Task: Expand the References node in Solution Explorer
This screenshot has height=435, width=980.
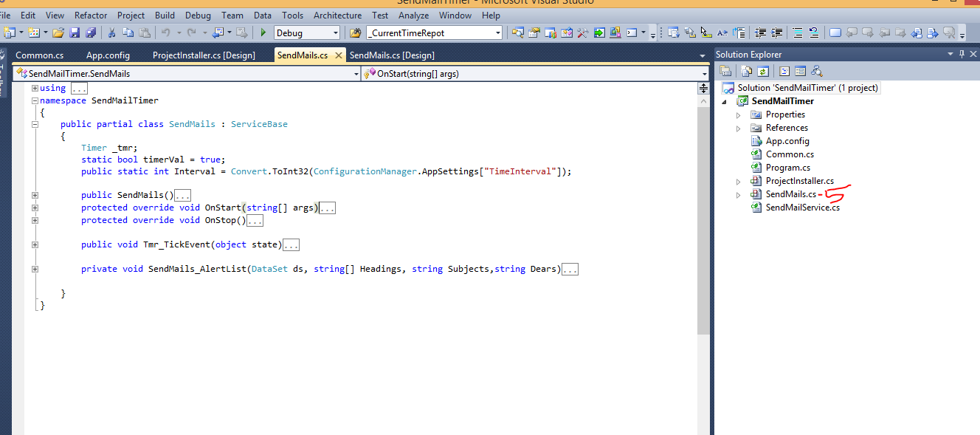Action: tap(738, 127)
